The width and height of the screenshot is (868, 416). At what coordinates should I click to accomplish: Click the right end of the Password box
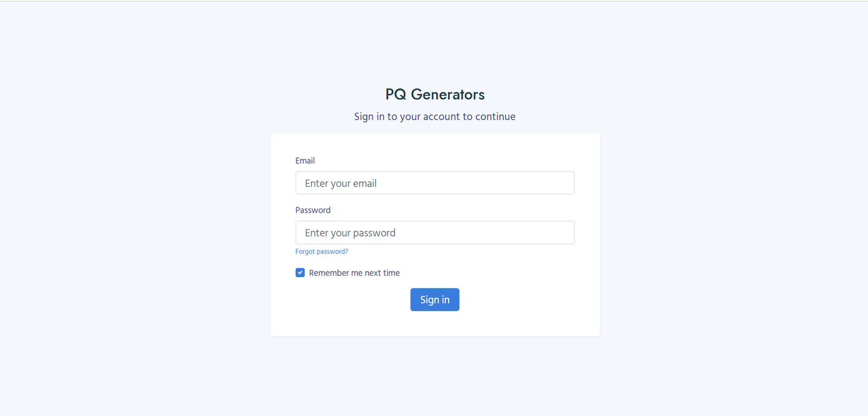pos(564,232)
